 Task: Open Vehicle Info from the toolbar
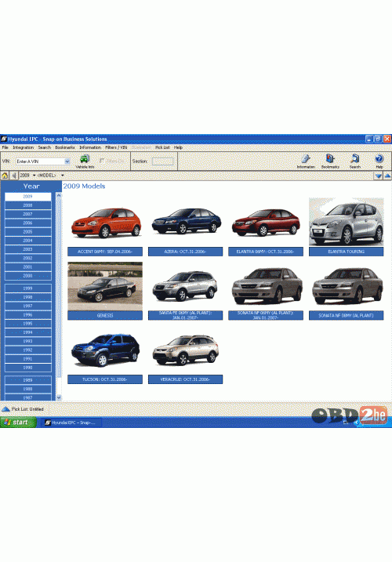tap(85, 161)
